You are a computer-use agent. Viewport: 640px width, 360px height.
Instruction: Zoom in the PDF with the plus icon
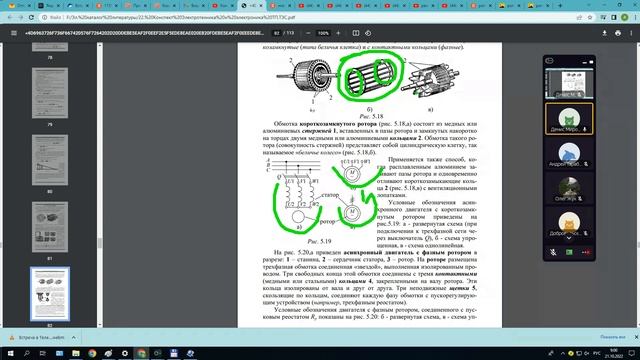click(338, 33)
